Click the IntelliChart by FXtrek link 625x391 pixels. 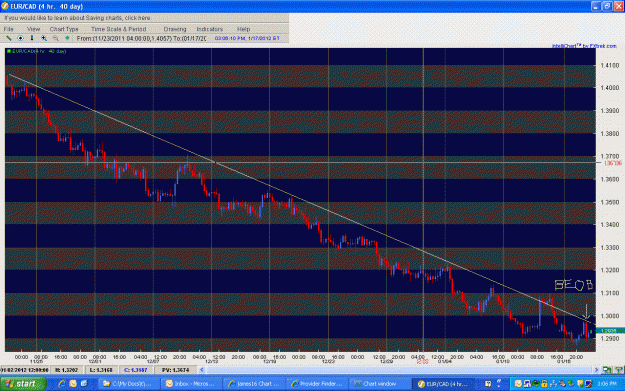584,46
